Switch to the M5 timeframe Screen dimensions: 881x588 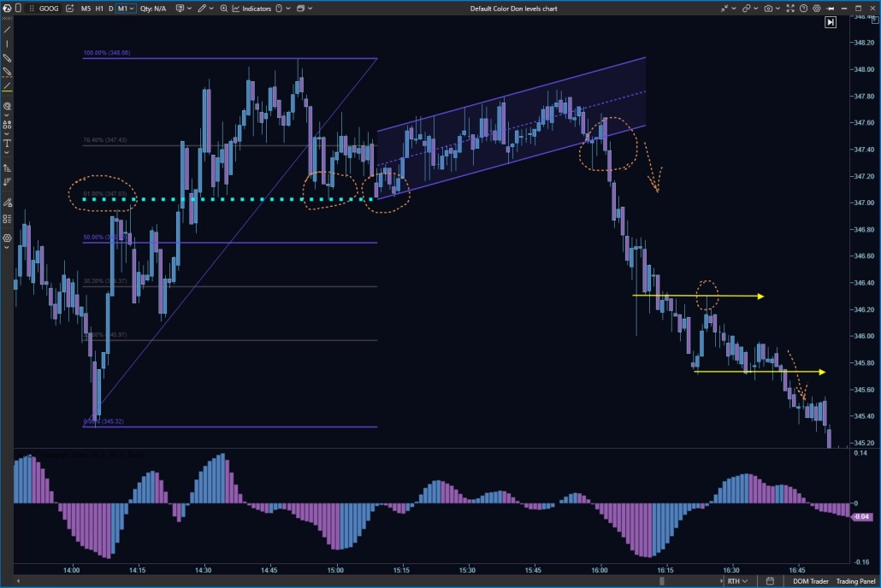86,9
